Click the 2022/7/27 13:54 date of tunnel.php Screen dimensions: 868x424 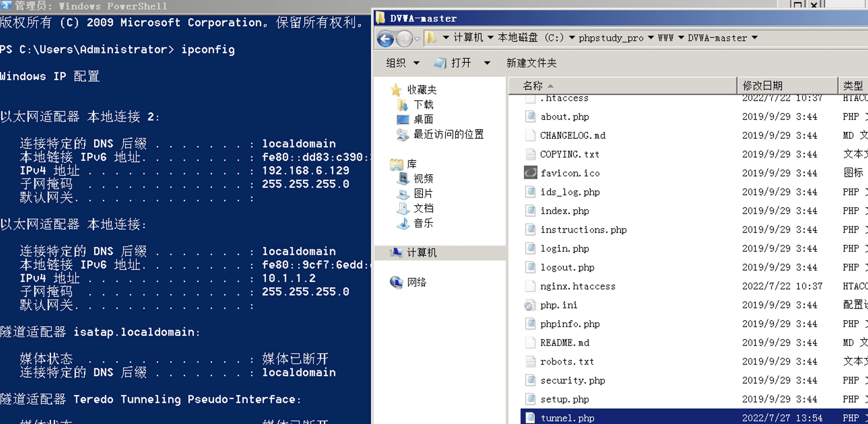782,418
